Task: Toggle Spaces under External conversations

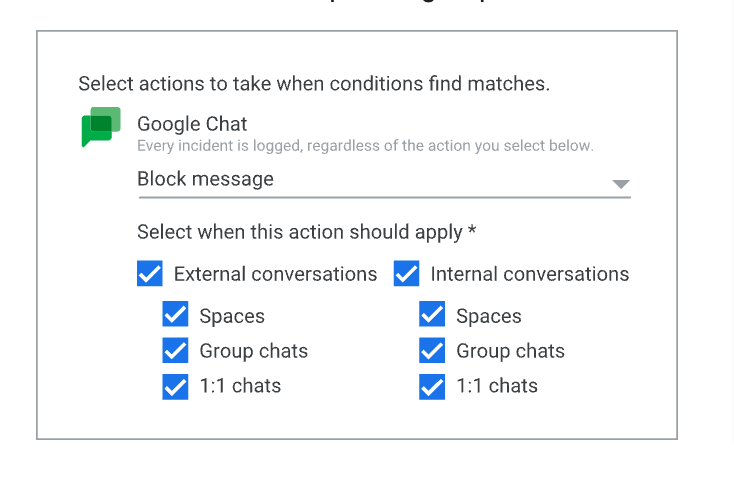Action: click(175, 314)
